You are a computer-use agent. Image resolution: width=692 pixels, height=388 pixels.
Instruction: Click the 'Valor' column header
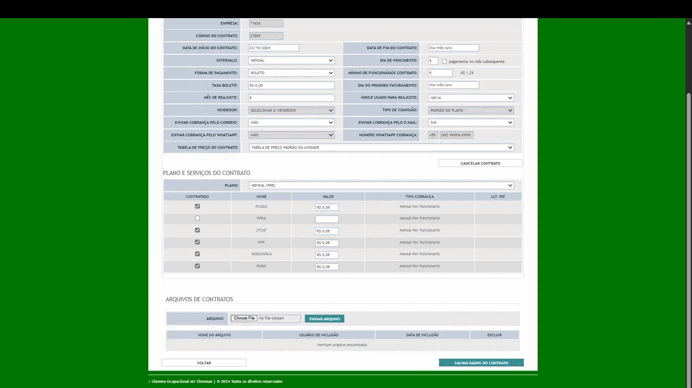328,196
